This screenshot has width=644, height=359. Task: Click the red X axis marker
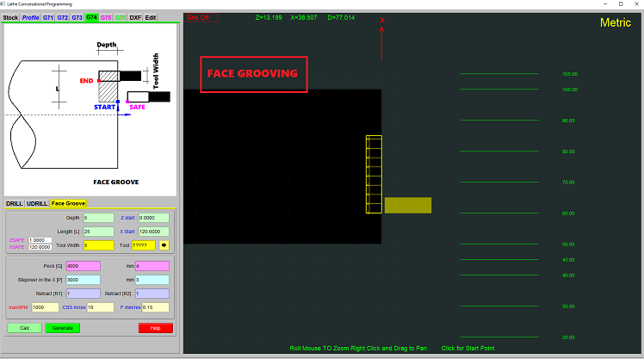pyautogui.click(x=382, y=21)
